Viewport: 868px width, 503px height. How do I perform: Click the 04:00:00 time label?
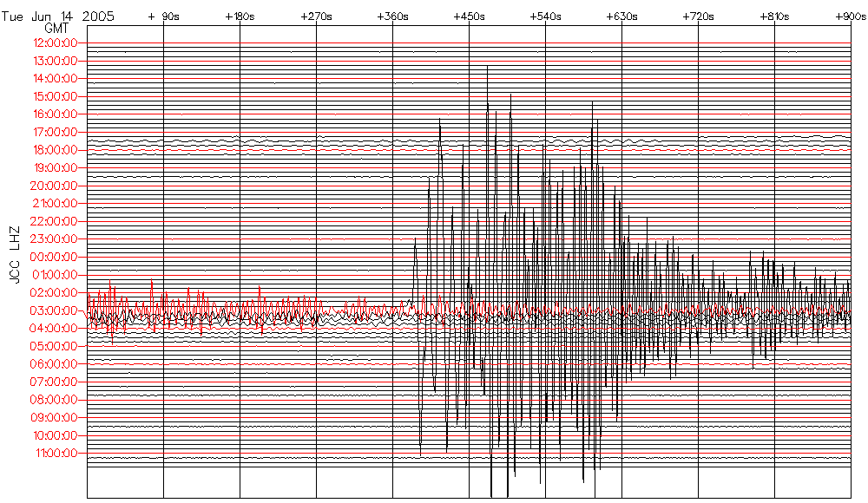pyautogui.click(x=54, y=329)
